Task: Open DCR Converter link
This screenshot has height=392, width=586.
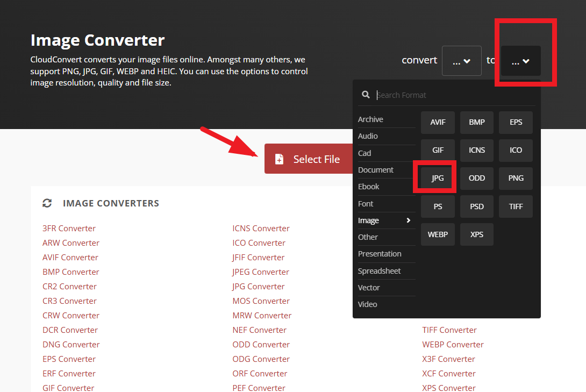Action: 70,330
